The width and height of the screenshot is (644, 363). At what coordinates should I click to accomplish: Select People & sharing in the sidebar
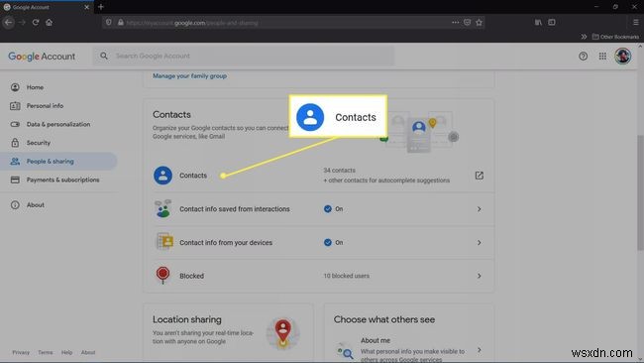58,161
